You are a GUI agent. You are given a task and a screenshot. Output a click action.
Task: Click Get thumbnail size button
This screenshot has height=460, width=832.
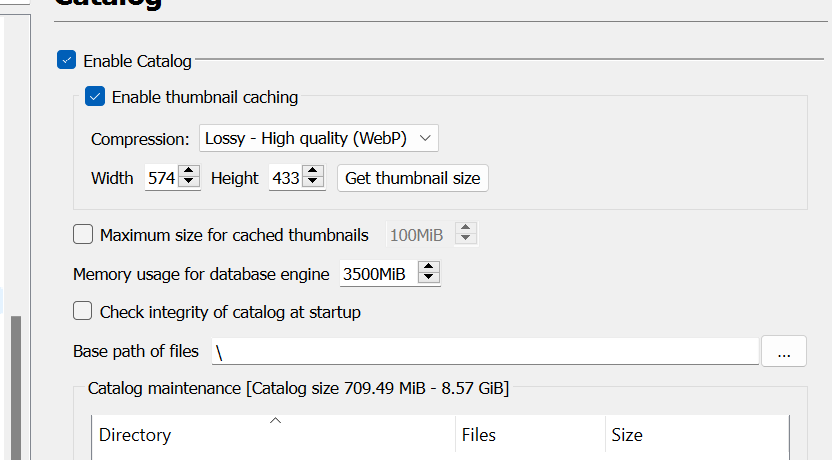412,178
